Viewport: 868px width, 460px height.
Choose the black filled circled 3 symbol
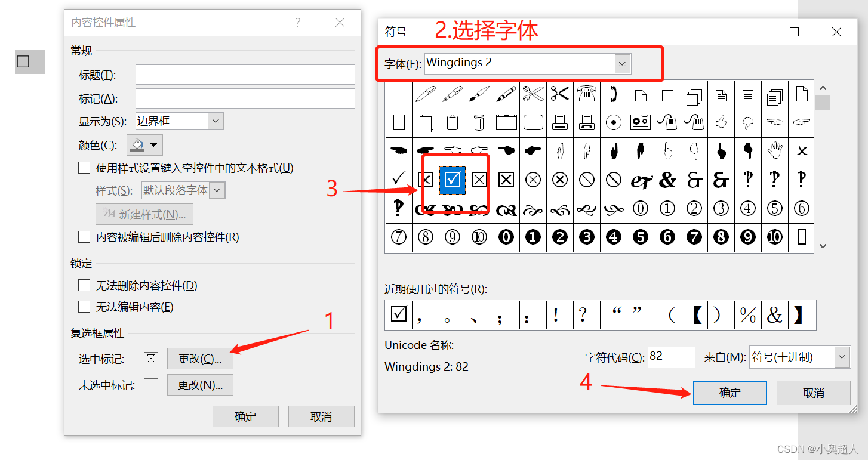(587, 237)
